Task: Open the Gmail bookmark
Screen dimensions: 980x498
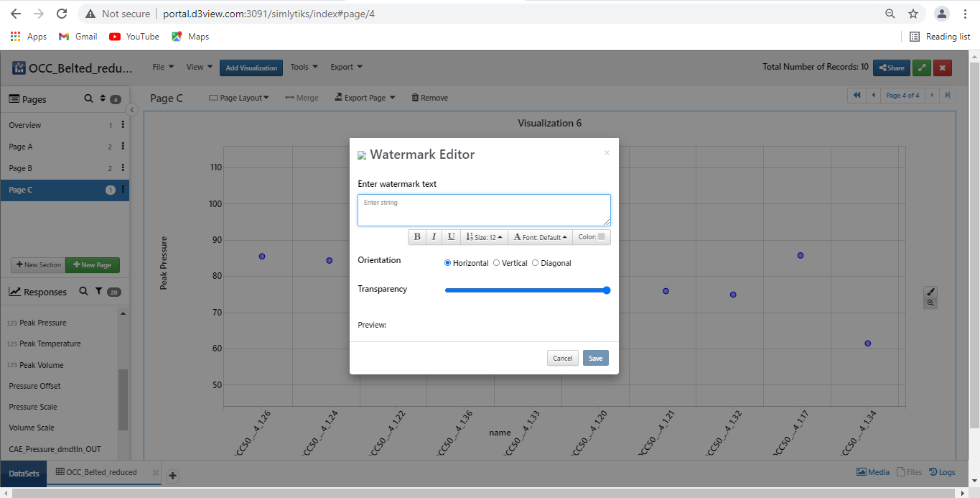Action: [x=78, y=37]
